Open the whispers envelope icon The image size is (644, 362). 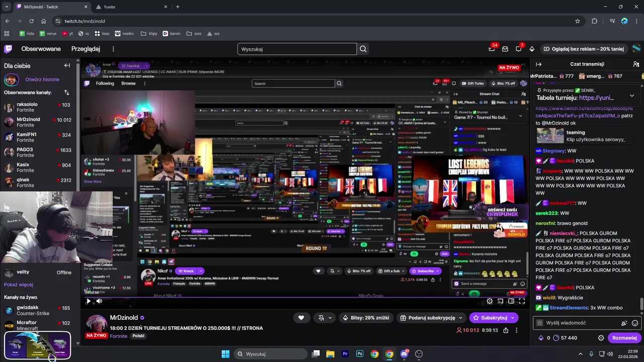tap(505, 49)
